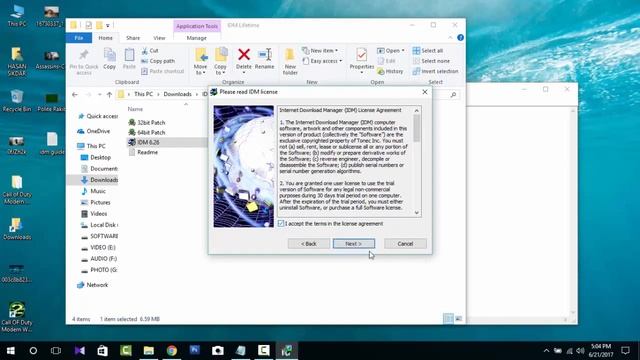Click Pin to Quick access icon
Image resolution: width=640 pixels, height=360 pixels.
[x=84, y=54]
